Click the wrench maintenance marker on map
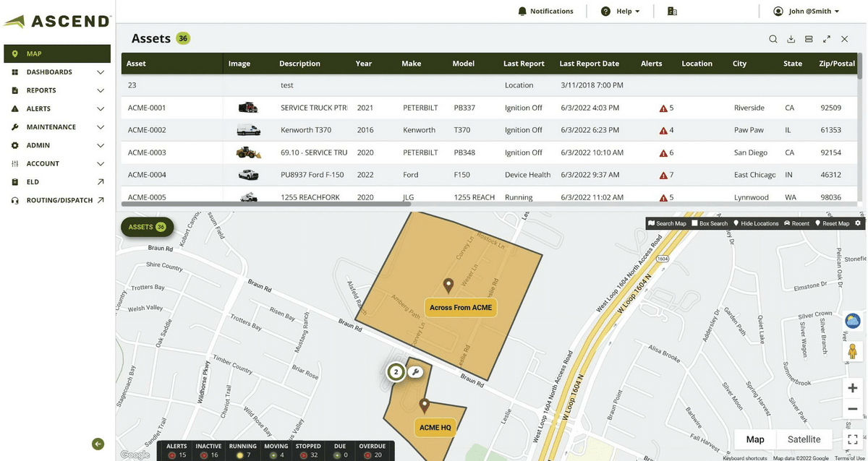Screen dimensions: 868x461 tap(415, 372)
